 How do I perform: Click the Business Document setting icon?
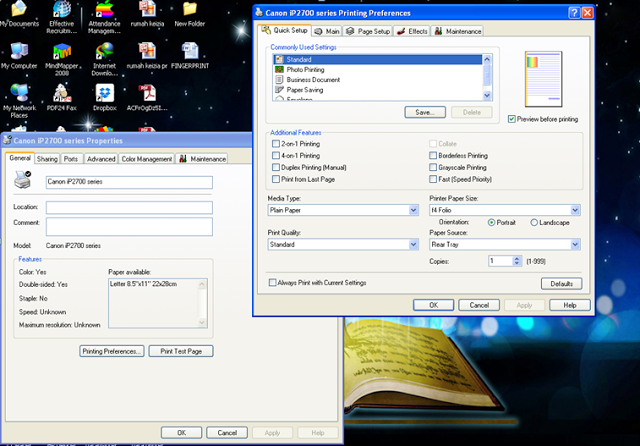pos(279,80)
